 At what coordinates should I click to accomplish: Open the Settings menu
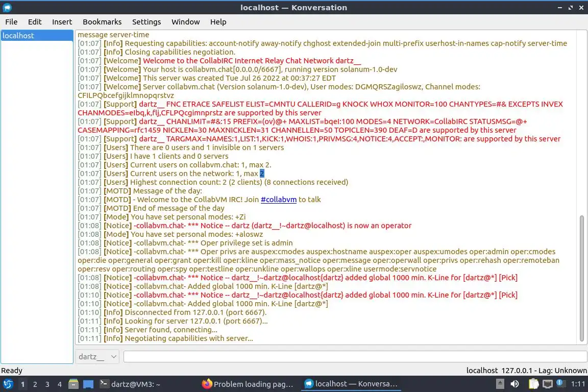click(146, 22)
